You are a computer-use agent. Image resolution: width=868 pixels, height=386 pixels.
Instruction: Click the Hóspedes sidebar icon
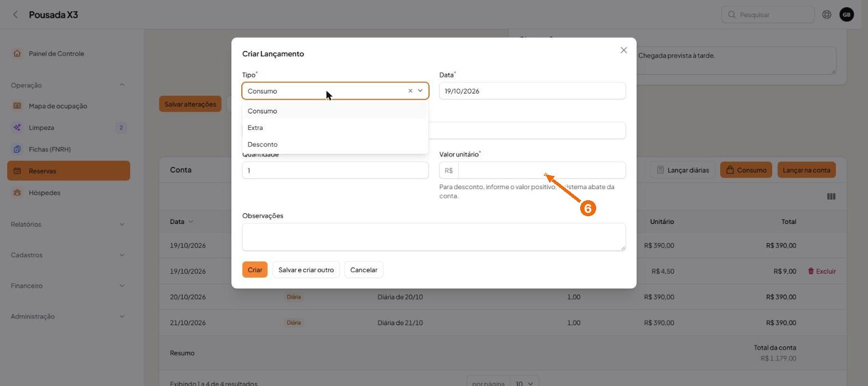(x=17, y=192)
